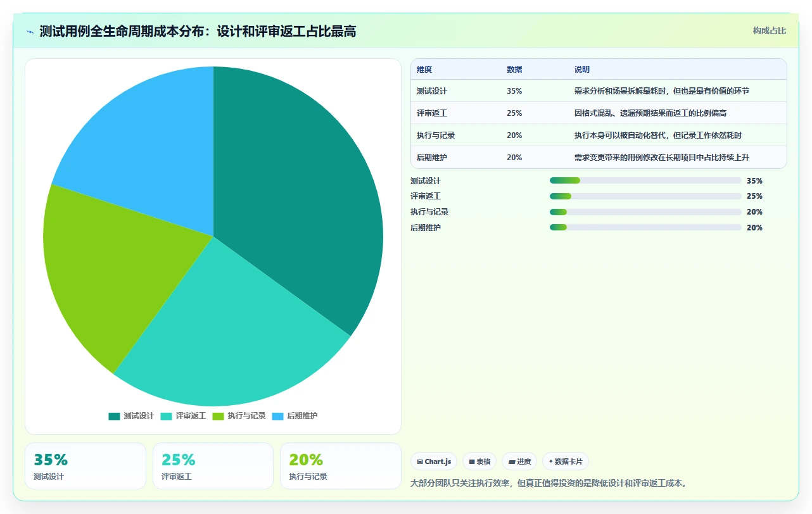The height and width of the screenshot is (514, 812).
Task: Select 评审返工 cell in the table
Action: [432, 113]
